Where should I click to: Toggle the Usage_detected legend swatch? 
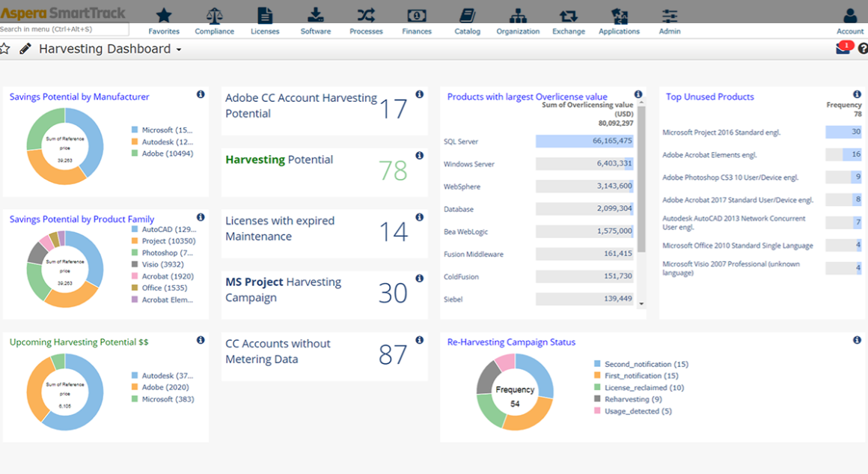click(x=597, y=411)
